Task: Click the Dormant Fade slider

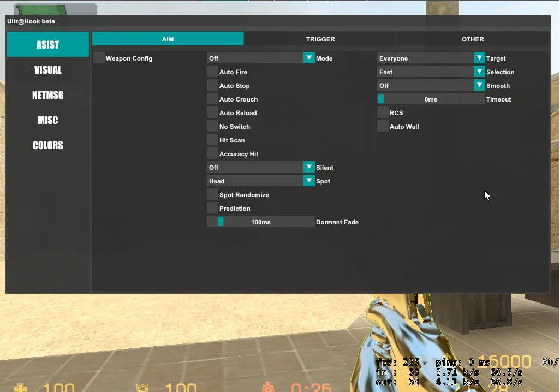Action: pyautogui.click(x=260, y=222)
